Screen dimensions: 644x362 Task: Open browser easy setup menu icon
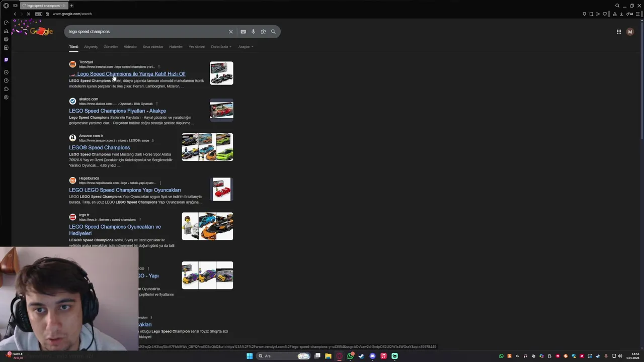point(637,14)
